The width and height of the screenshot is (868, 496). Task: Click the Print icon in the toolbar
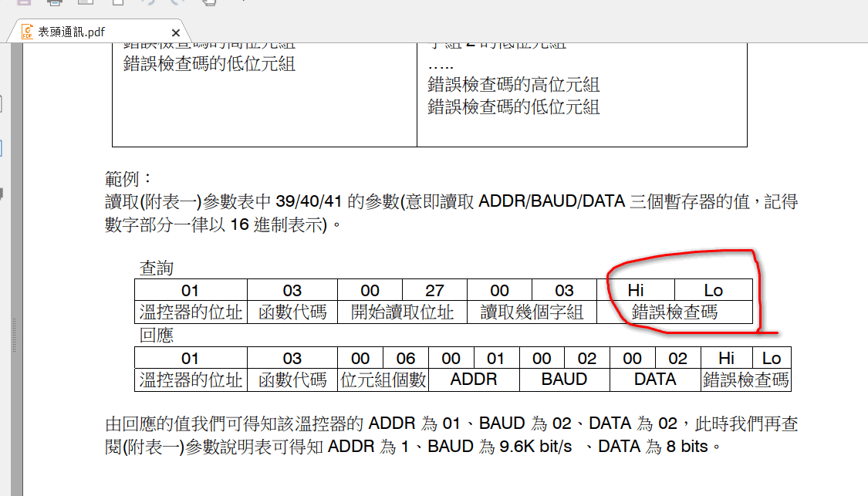point(54,2)
